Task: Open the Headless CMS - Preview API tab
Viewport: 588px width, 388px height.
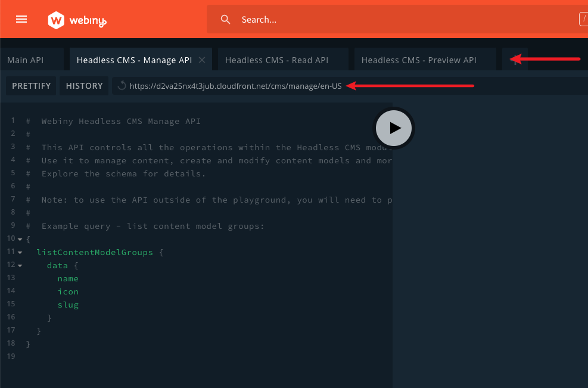Action: click(x=418, y=60)
